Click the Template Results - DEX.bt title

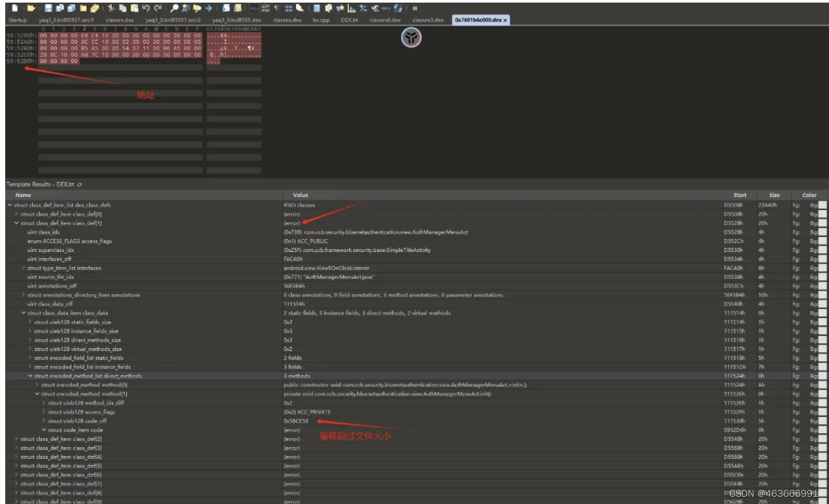[x=40, y=185]
